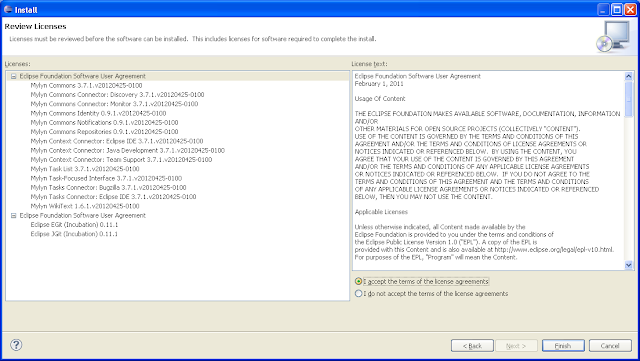Click the license text scrollbar down arrow
The image size is (640, 361).
coord(629,265)
